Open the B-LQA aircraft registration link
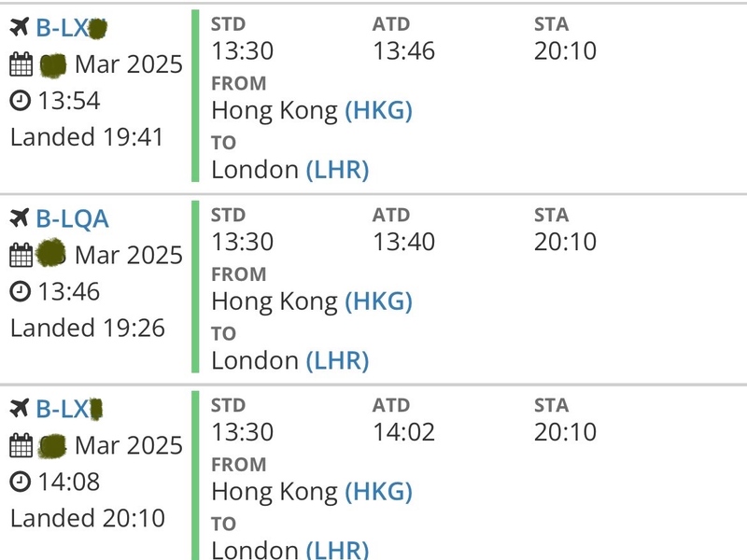Viewport: 747px width, 560px height. pyautogui.click(x=73, y=219)
